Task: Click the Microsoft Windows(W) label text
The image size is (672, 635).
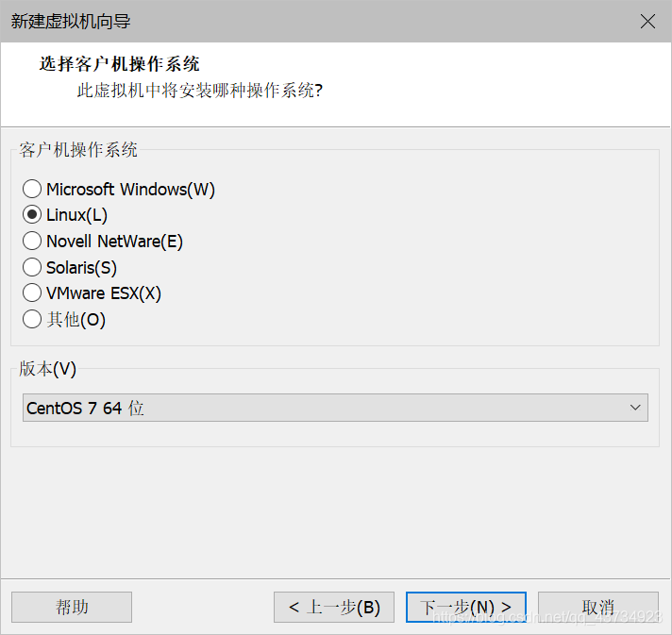Action: coord(130,190)
